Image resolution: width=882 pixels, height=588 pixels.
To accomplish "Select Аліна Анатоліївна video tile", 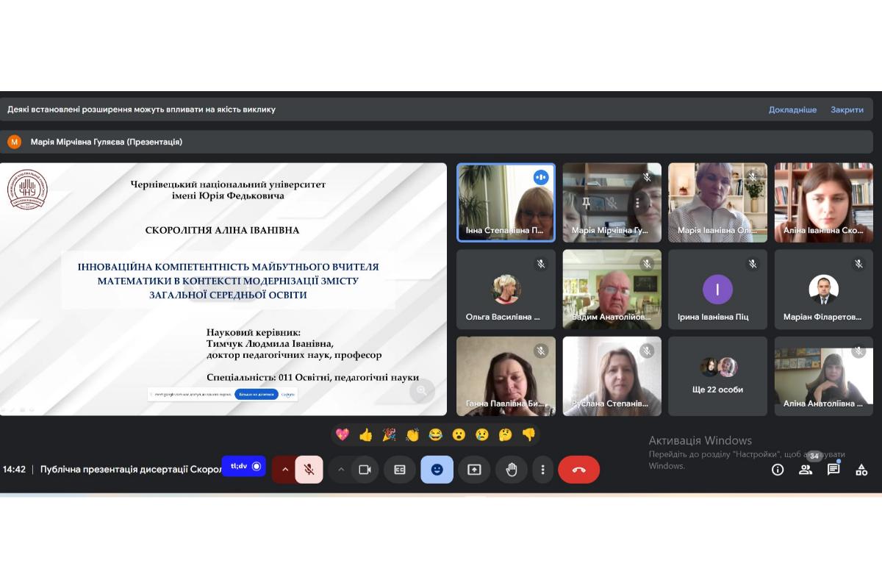I will [823, 376].
